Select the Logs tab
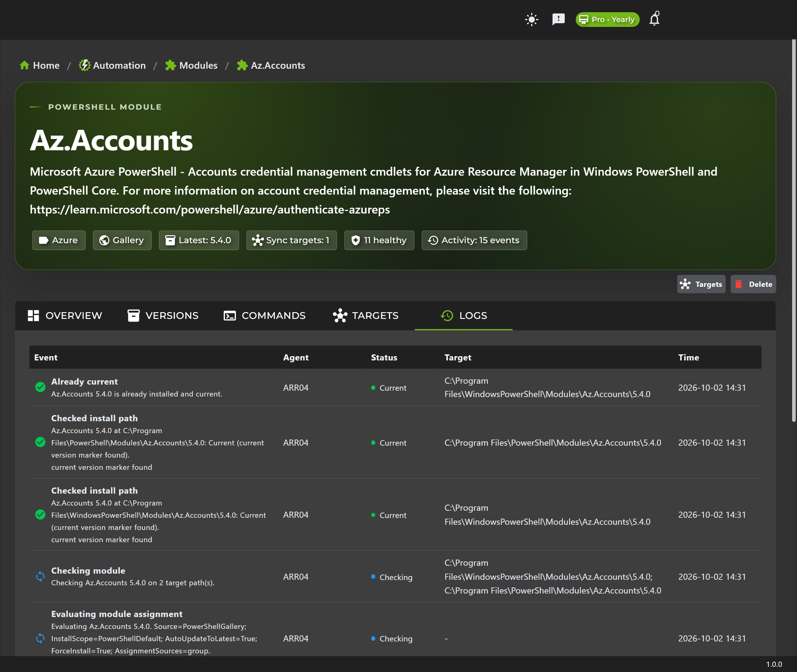The image size is (797, 672). click(464, 316)
